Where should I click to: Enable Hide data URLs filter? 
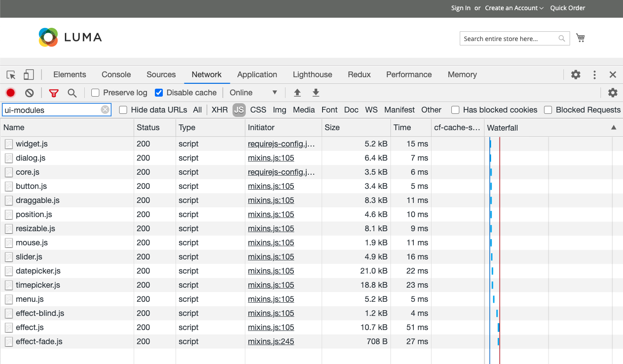(123, 110)
